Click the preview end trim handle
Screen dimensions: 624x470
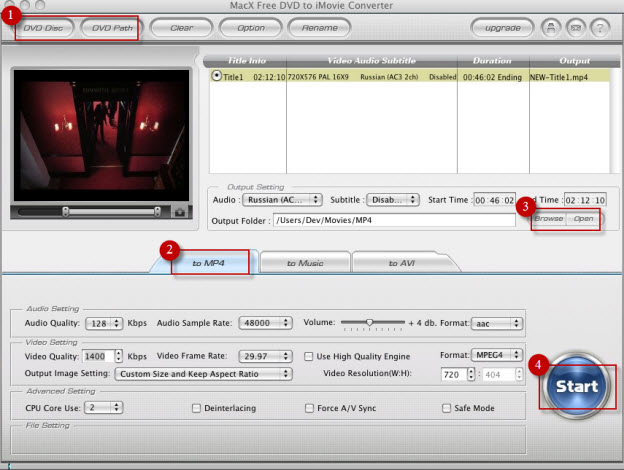coord(158,212)
